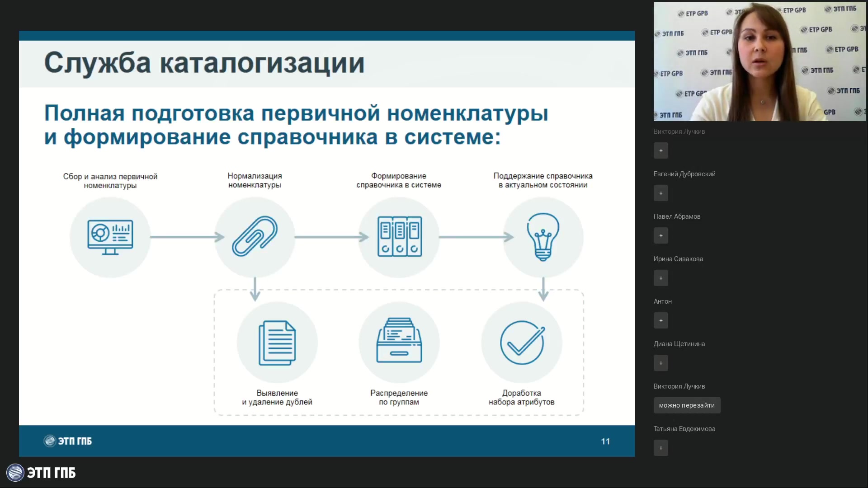The image size is (868, 488).
Task: Expand the first plus message from Виктория Лучкив
Action: coord(660,150)
